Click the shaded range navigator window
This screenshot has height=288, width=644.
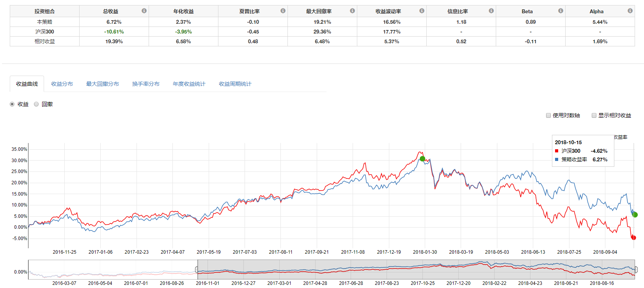click(x=416, y=270)
